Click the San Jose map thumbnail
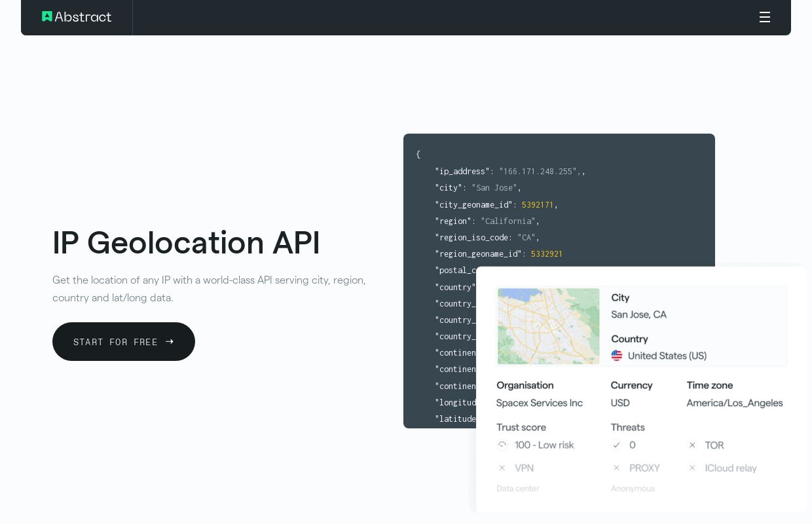Screen dimensions: 812x524 549,326
